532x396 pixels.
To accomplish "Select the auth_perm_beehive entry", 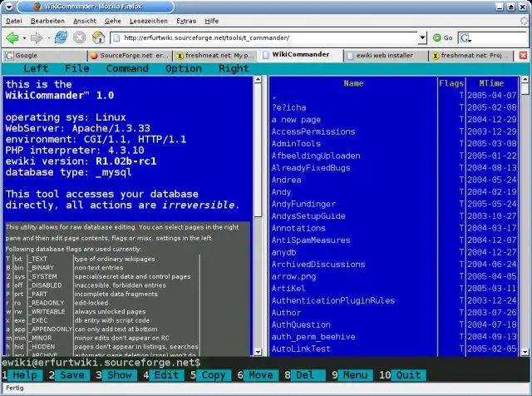I will 313,337.
